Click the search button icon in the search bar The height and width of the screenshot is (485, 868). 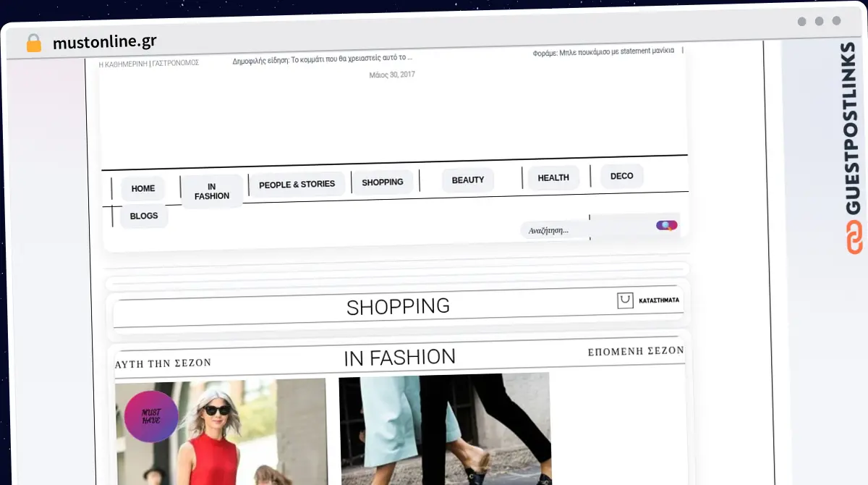coord(667,225)
